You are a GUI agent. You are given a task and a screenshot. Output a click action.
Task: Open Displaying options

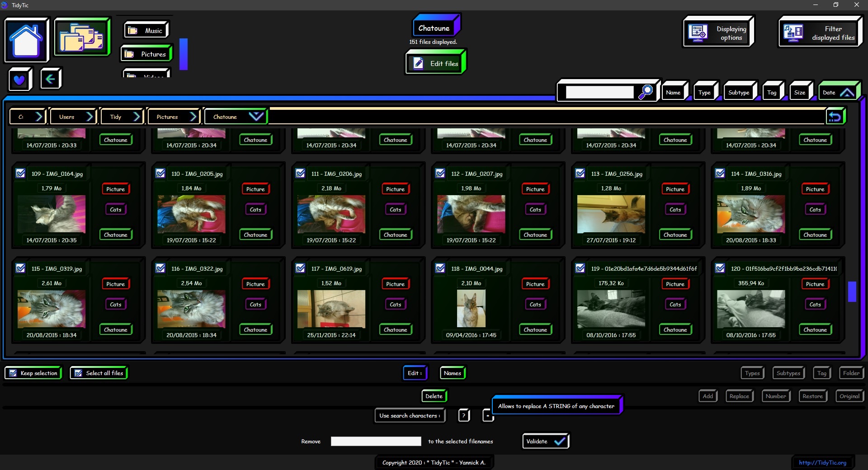click(718, 33)
